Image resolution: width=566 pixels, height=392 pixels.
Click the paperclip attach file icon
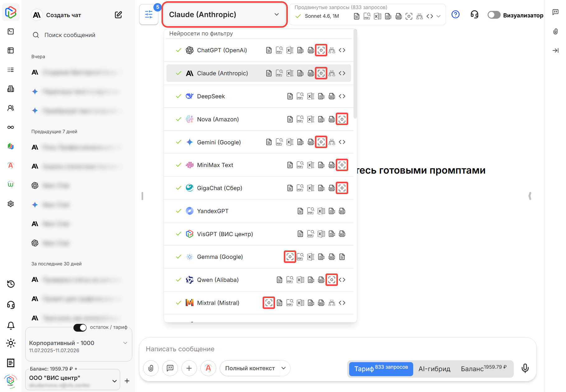pyautogui.click(x=151, y=368)
